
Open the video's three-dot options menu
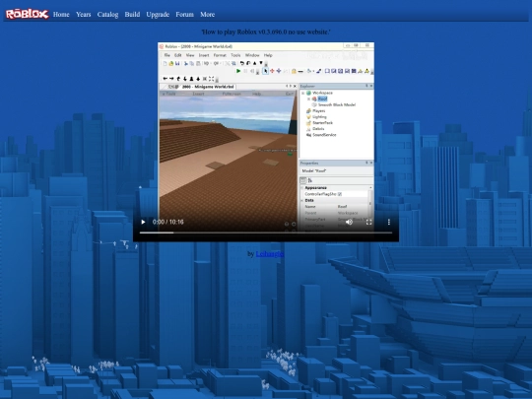point(389,222)
